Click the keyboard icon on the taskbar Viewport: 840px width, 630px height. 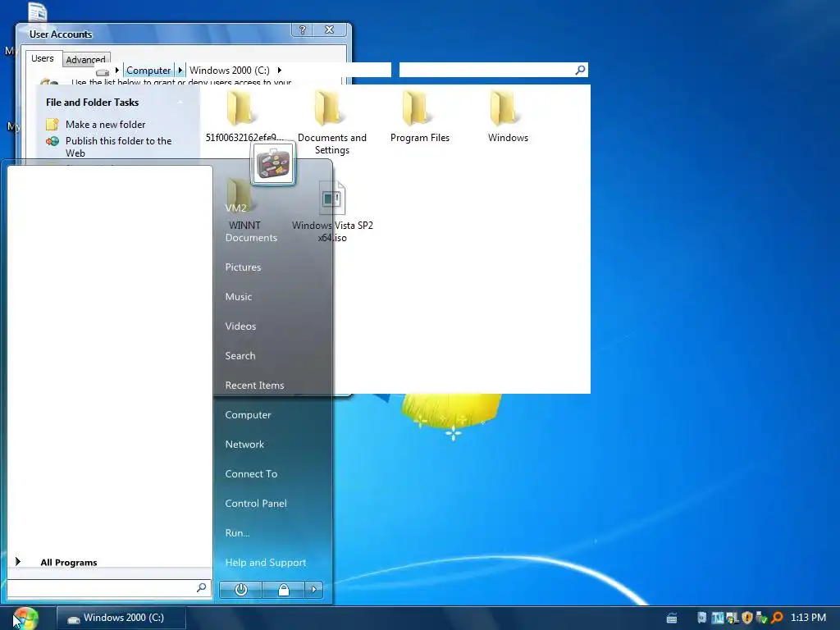pos(671,618)
